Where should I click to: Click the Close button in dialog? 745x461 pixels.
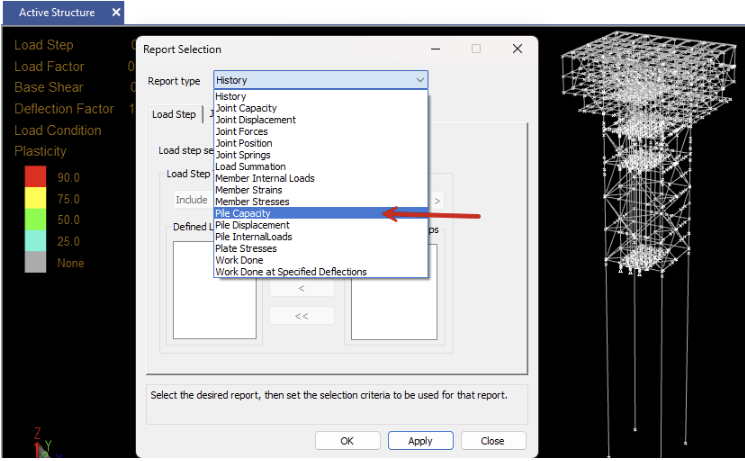493,441
